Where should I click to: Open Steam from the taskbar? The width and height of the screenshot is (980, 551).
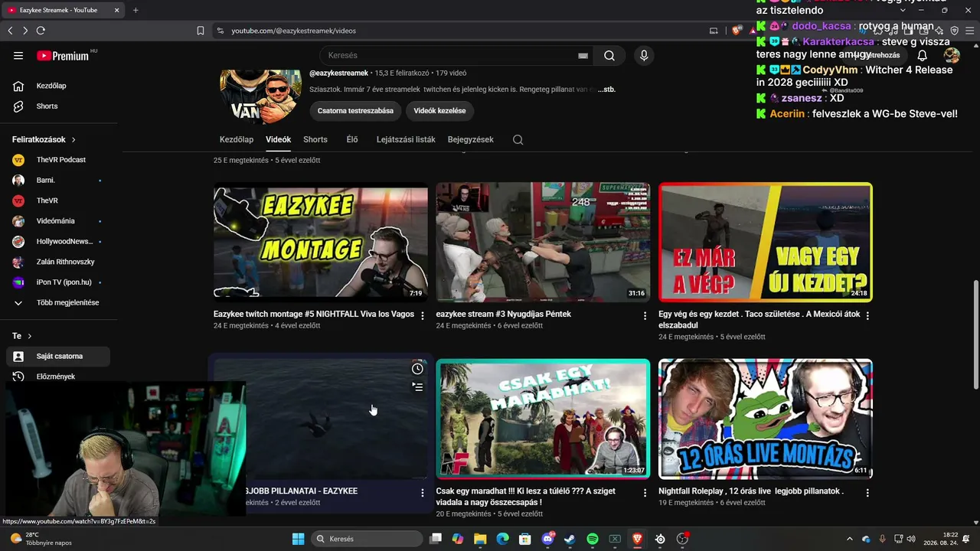click(x=570, y=539)
